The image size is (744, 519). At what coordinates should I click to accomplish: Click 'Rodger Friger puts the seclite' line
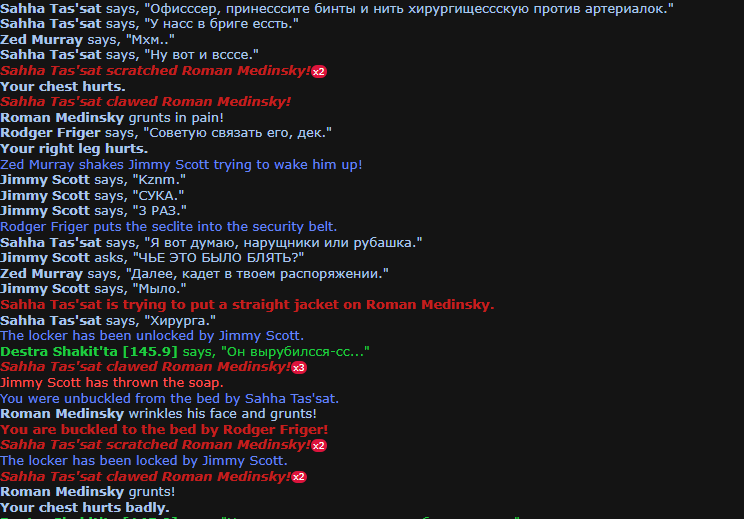(168, 227)
